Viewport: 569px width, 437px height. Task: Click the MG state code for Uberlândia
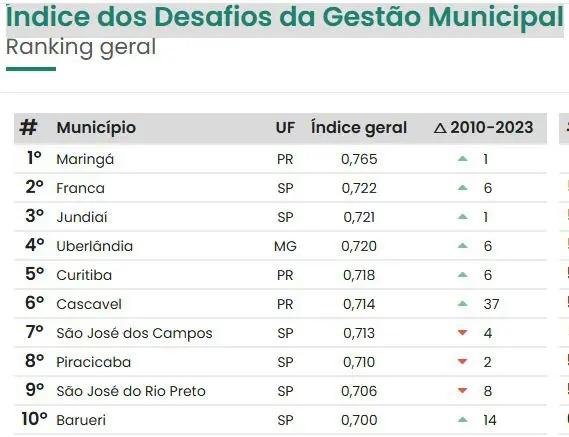coord(285,246)
